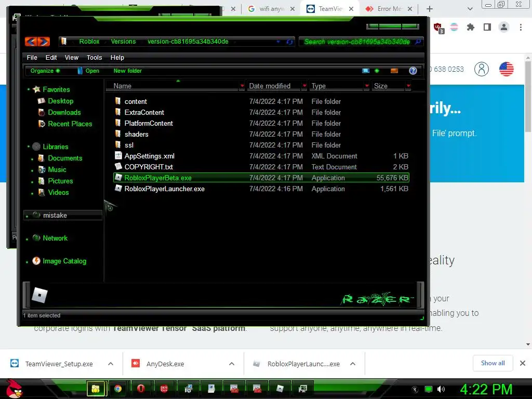Click Show all downloads
This screenshot has width=532, height=399.
pos(493,363)
